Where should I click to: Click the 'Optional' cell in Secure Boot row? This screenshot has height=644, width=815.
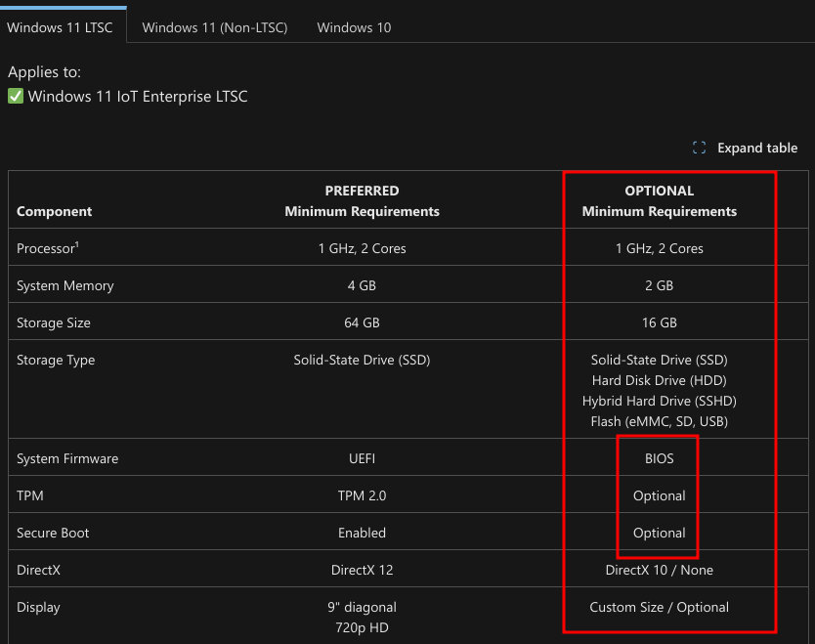click(659, 534)
